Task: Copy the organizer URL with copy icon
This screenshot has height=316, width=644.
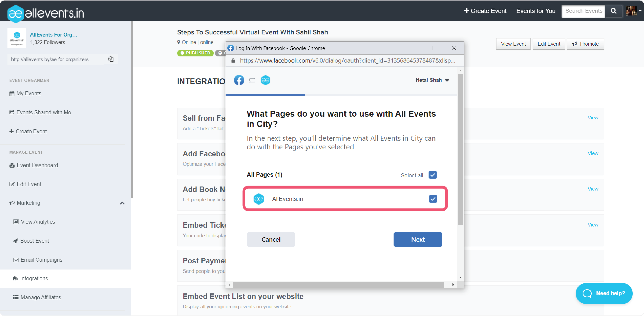Action: point(111,59)
